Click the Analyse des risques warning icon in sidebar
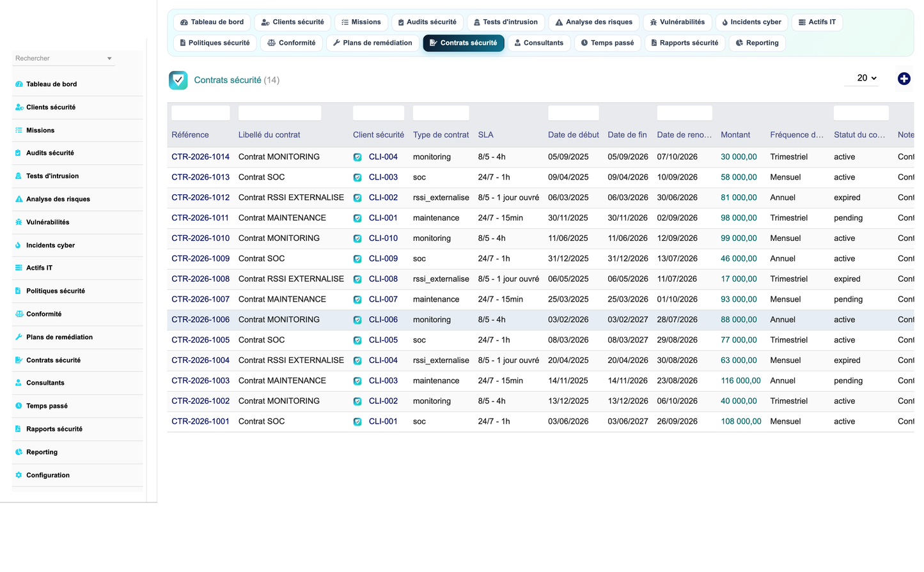Viewport: 924px width, 572px height. pyautogui.click(x=19, y=199)
